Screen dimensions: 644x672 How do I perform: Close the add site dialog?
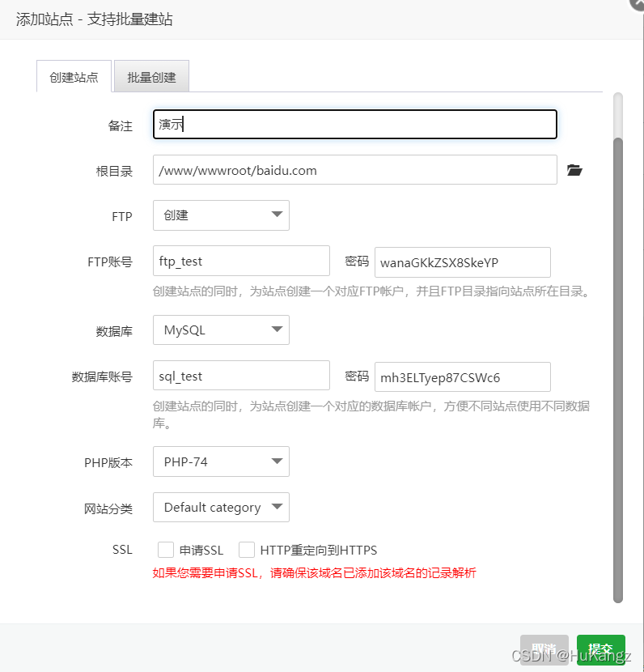[x=638, y=3]
